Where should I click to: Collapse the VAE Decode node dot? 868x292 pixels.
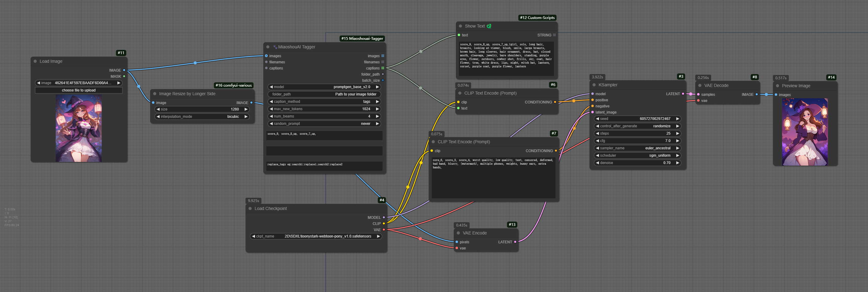[x=700, y=86]
